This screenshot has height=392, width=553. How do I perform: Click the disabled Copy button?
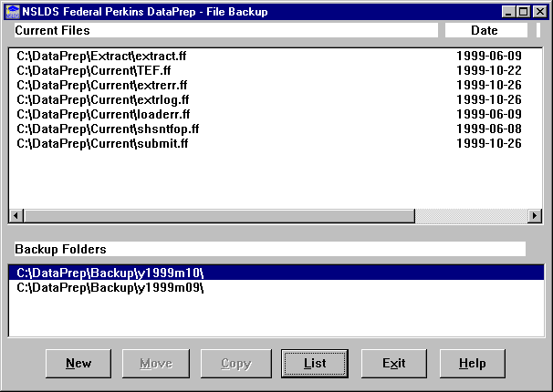(x=236, y=364)
